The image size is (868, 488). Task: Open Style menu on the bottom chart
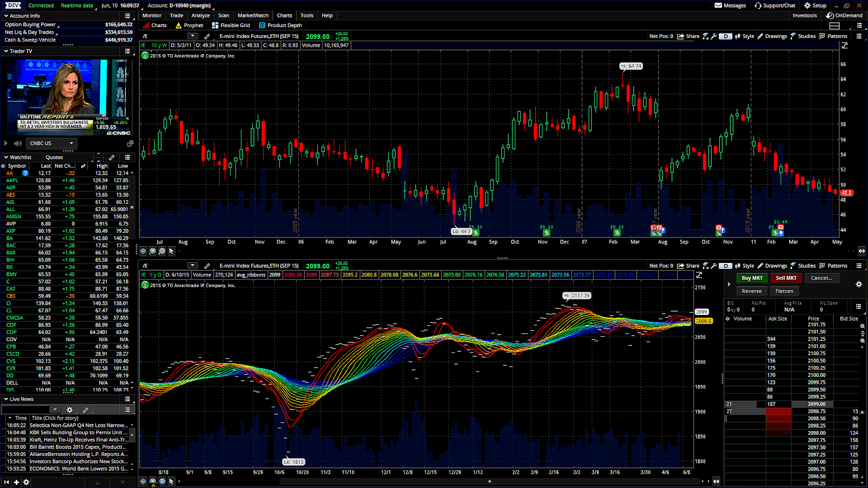[x=744, y=266]
